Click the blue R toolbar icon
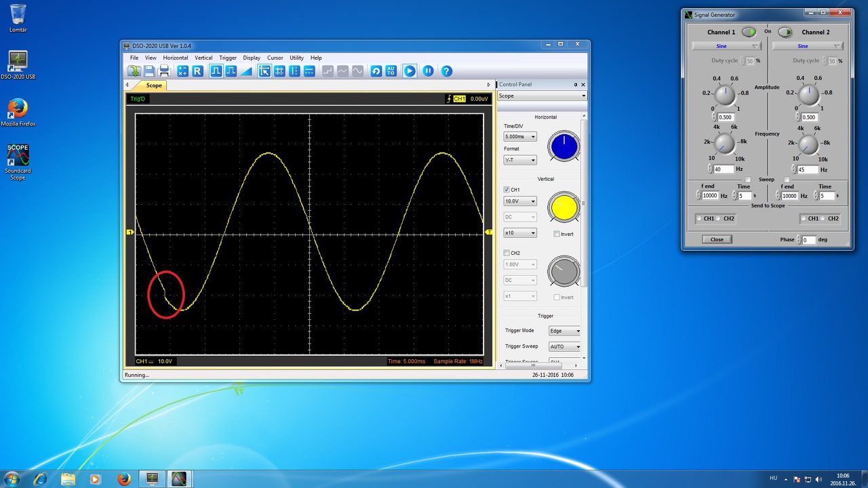This screenshot has width=868, height=488. [197, 71]
